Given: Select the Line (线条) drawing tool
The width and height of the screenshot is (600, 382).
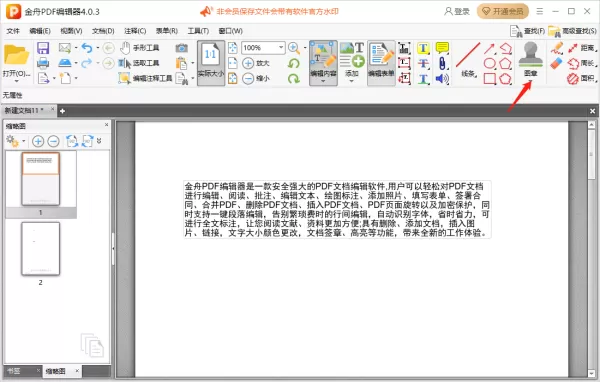Looking at the screenshot, I should (x=468, y=60).
